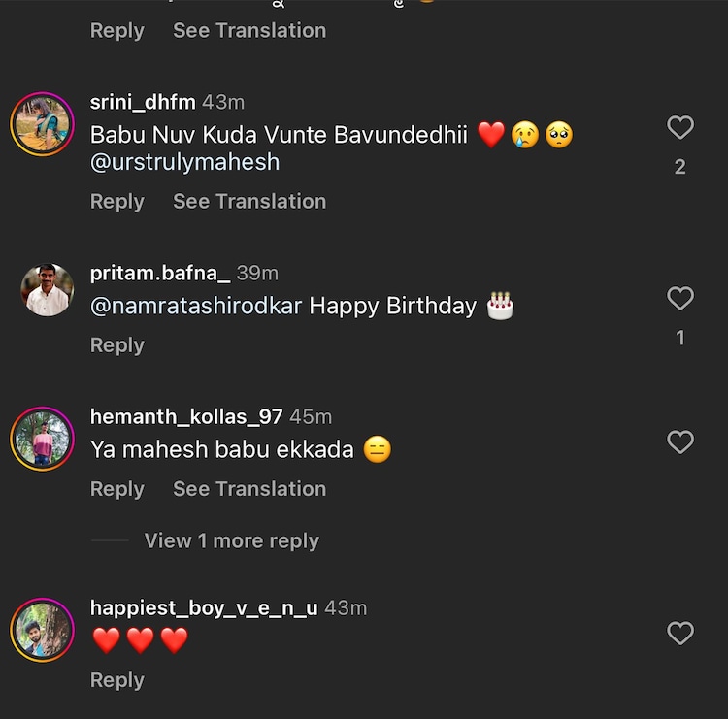Expand View 1 more reply
The height and width of the screenshot is (719, 728).
click(231, 540)
